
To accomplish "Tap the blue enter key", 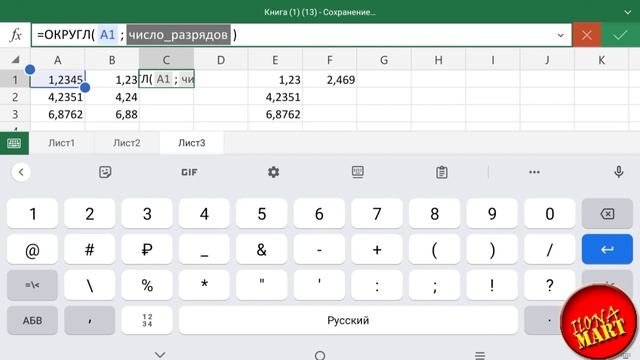I will pyautogui.click(x=607, y=249).
